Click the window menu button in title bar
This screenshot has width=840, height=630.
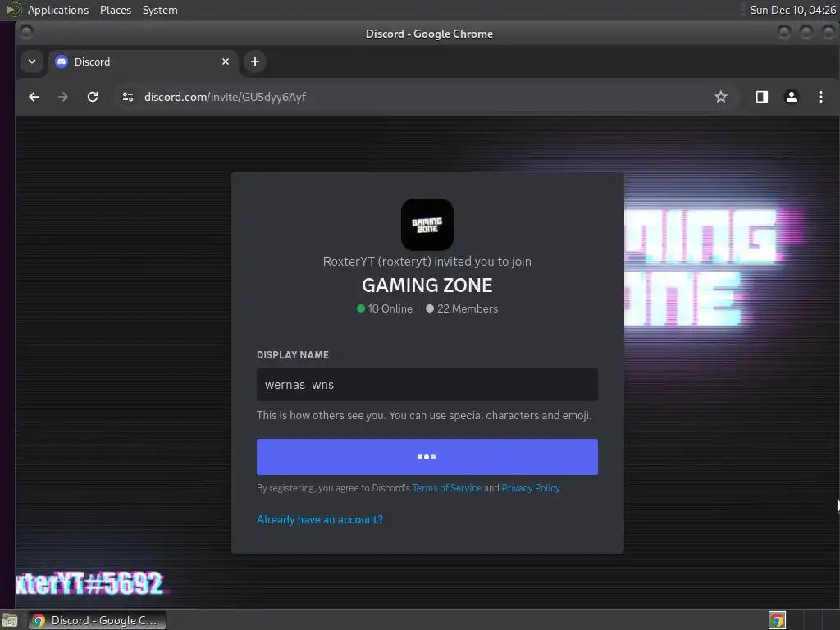coord(26,33)
